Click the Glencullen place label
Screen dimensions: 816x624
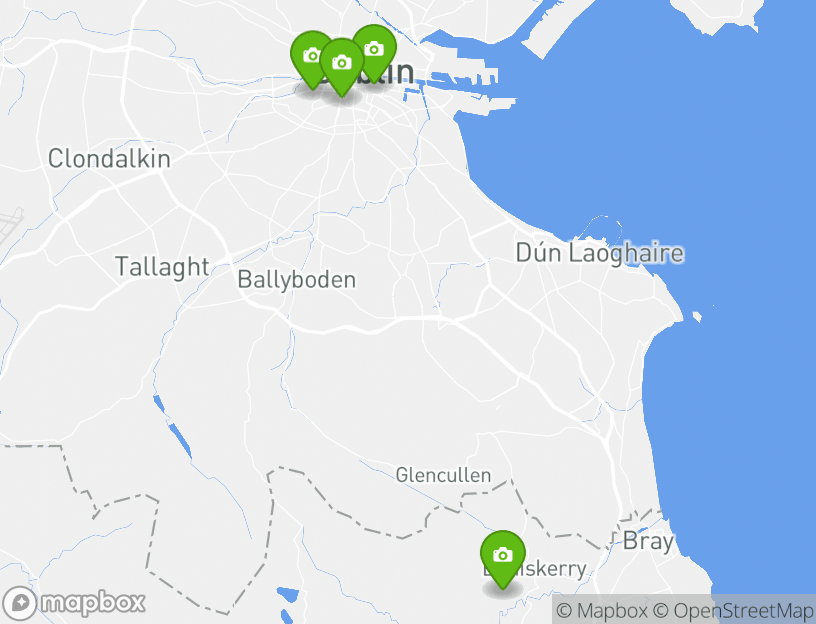click(443, 475)
